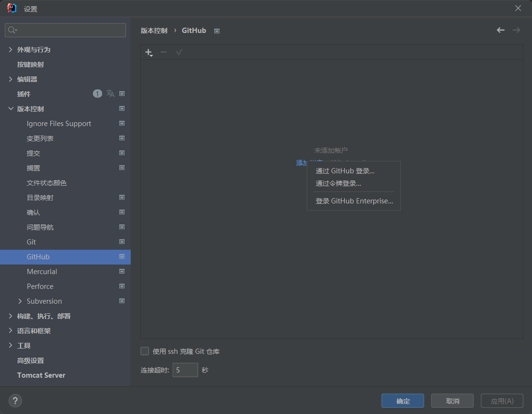Click the translation icon beside 插件
This screenshot has width=532, height=414.
click(x=110, y=94)
